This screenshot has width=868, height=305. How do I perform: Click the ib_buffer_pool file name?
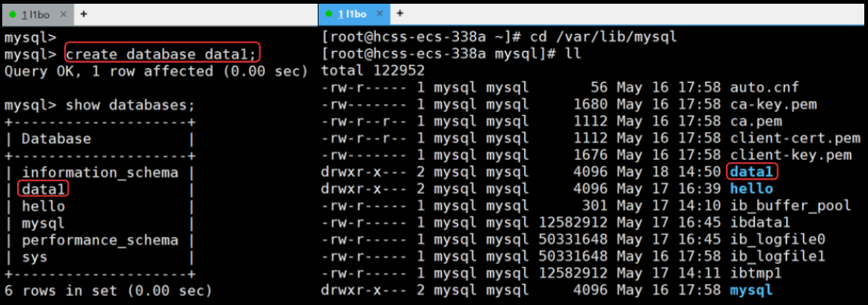(790, 206)
